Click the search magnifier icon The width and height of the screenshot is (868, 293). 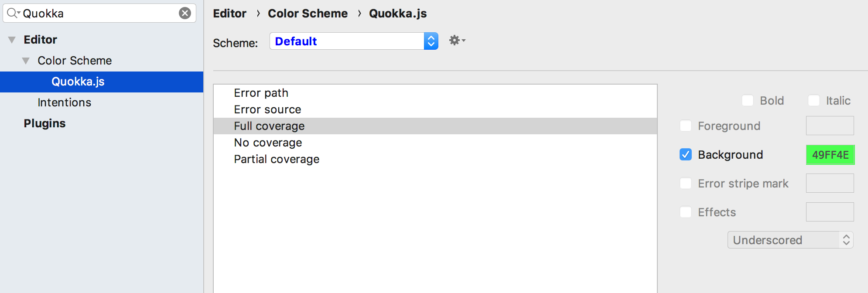13,13
